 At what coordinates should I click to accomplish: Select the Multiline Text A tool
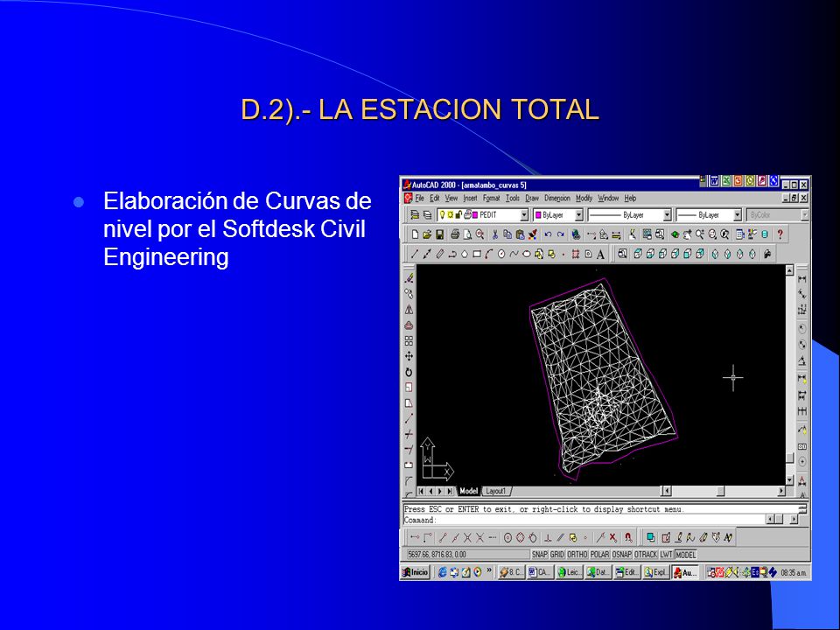(x=600, y=255)
